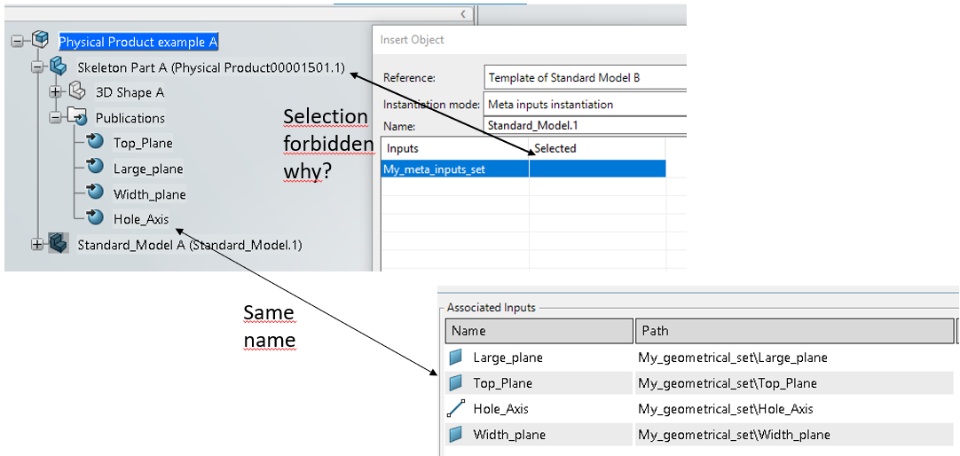960x456 pixels.
Task: Click the plane icon beside Large_plane input
Action: [456, 357]
